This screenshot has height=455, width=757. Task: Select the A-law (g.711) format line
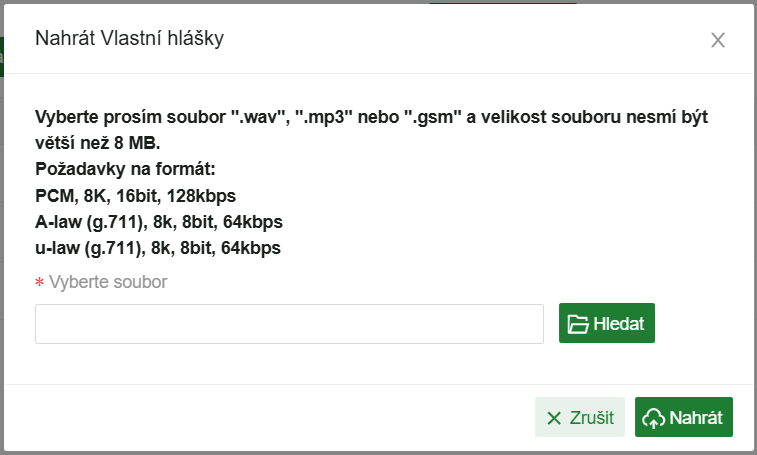click(158, 220)
